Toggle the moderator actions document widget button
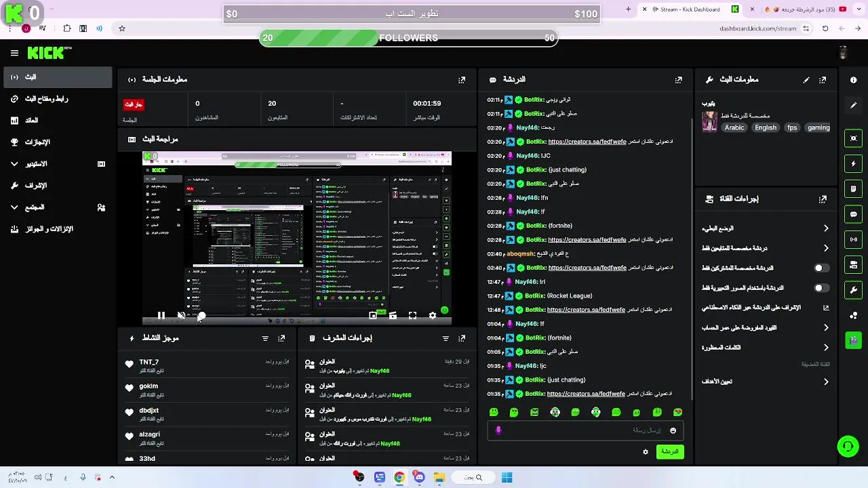 pos(853,188)
